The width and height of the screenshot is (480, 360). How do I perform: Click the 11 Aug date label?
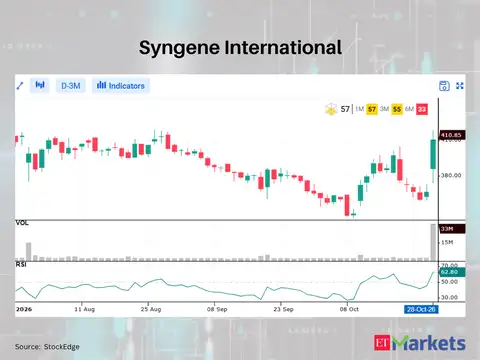[84, 309]
